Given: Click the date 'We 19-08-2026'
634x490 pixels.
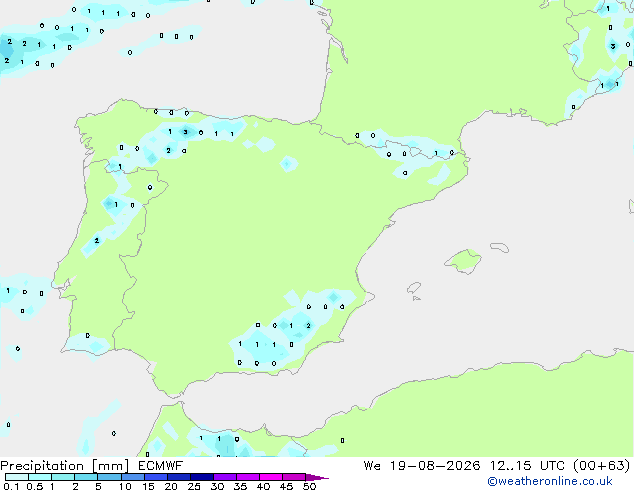Looking at the screenshot, I should point(422,466).
